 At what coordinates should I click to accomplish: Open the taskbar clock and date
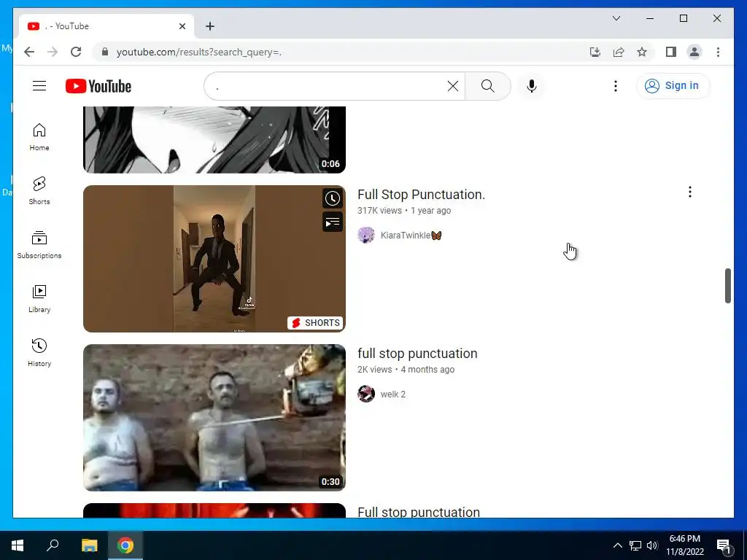click(684, 545)
